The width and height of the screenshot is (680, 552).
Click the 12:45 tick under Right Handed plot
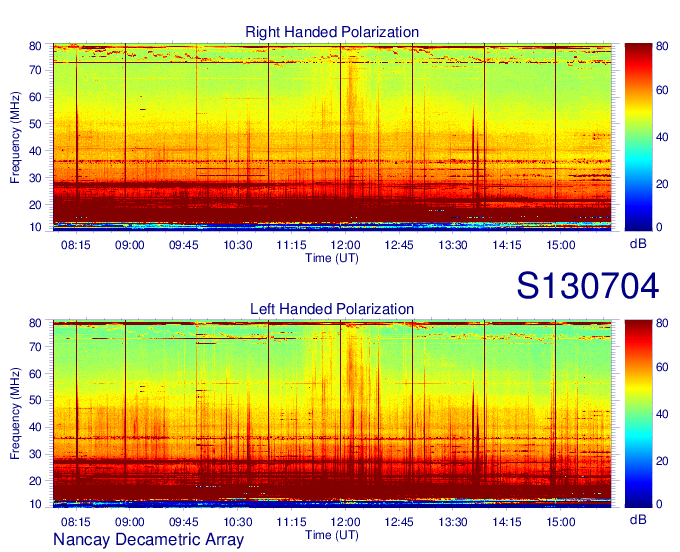[x=399, y=245]
